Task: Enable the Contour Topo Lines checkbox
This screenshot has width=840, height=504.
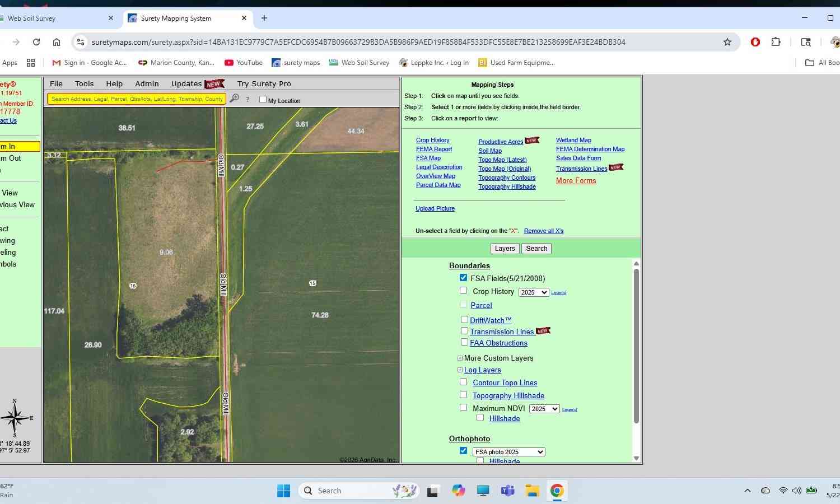Action: point(463,382)
